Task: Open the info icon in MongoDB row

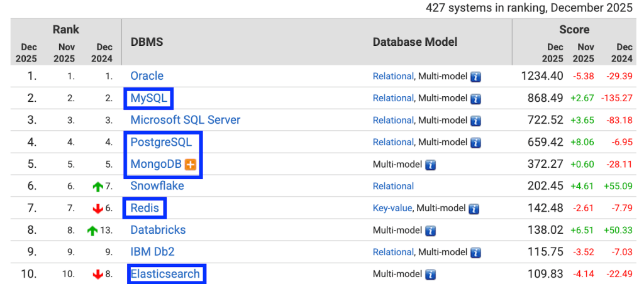Action: coord(431,165)
